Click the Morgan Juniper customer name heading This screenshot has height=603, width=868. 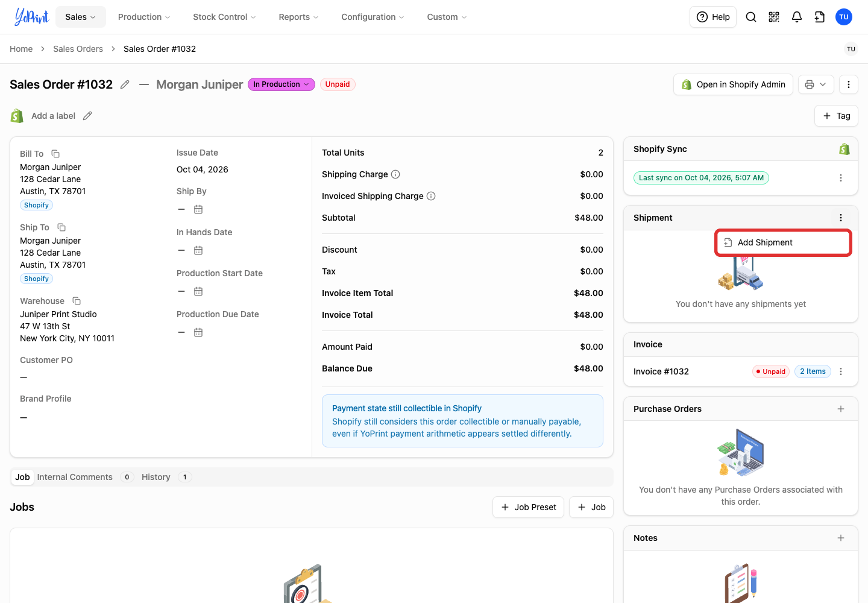point(200,84)
